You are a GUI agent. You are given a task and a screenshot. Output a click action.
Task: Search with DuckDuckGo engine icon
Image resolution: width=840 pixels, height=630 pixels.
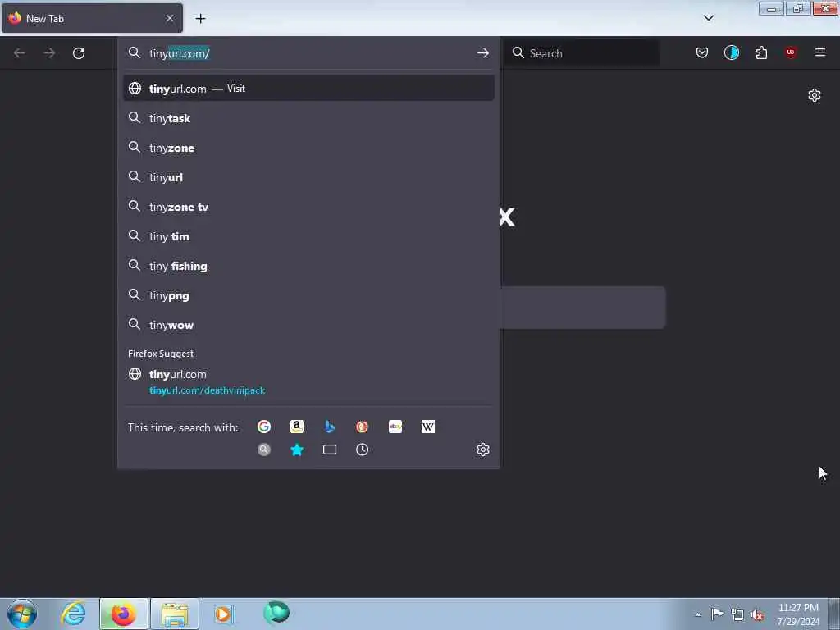tap(362, 427)
